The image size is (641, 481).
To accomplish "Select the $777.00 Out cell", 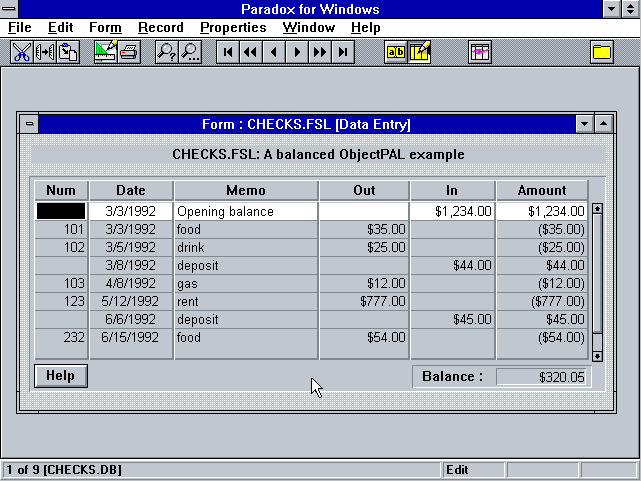I will (364, 301).
